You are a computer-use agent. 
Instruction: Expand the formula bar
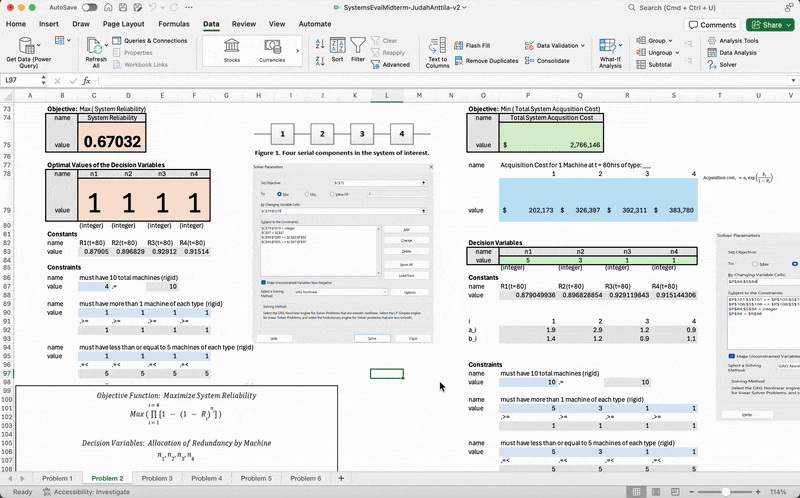point(793,81)
